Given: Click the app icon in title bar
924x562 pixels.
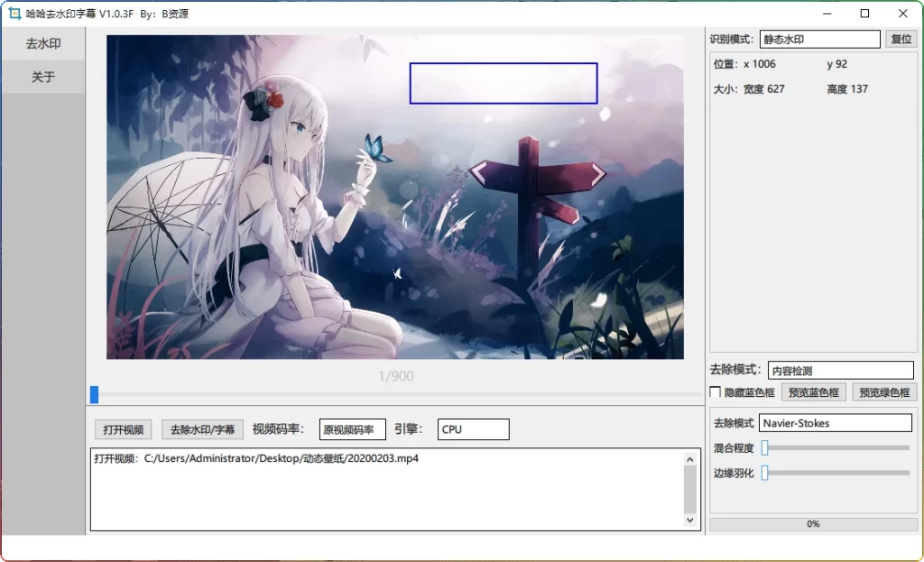Looking at the screenshot, I should point(14,14).
